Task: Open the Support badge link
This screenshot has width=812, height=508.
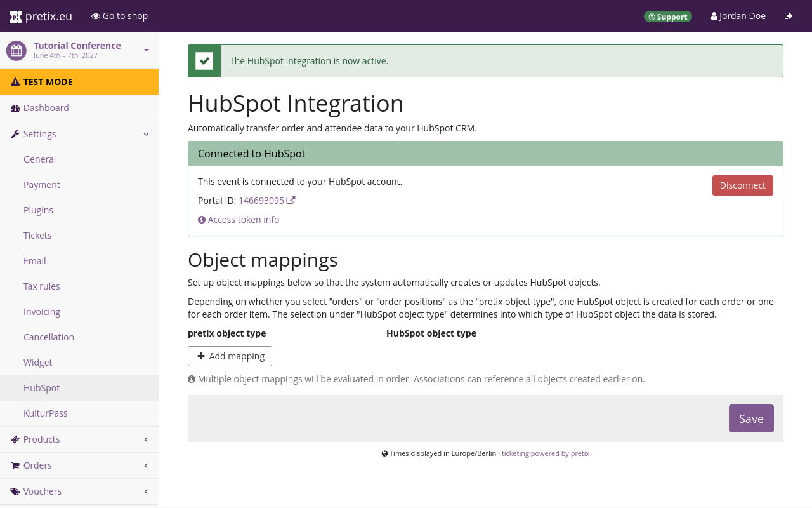Action: [667, 17]
